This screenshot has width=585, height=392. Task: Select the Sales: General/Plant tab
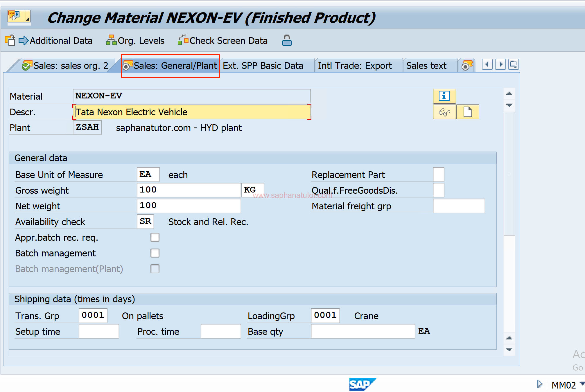[x=170, y=66]
